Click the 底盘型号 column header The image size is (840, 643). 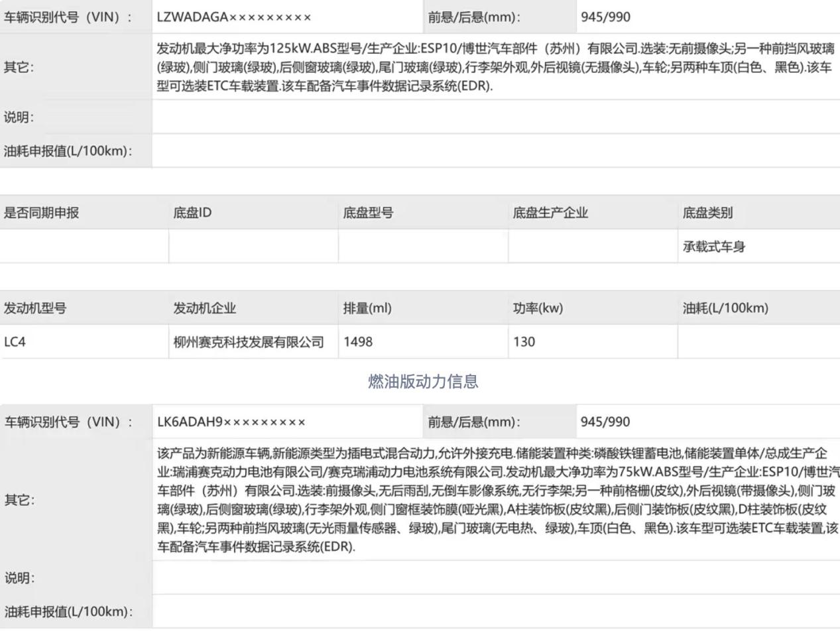tap(368, 213)
